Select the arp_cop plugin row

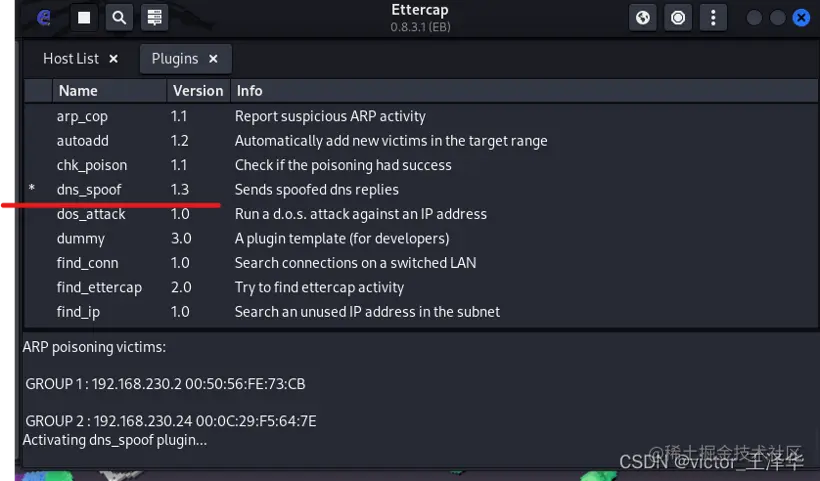[x=82, y=116]
